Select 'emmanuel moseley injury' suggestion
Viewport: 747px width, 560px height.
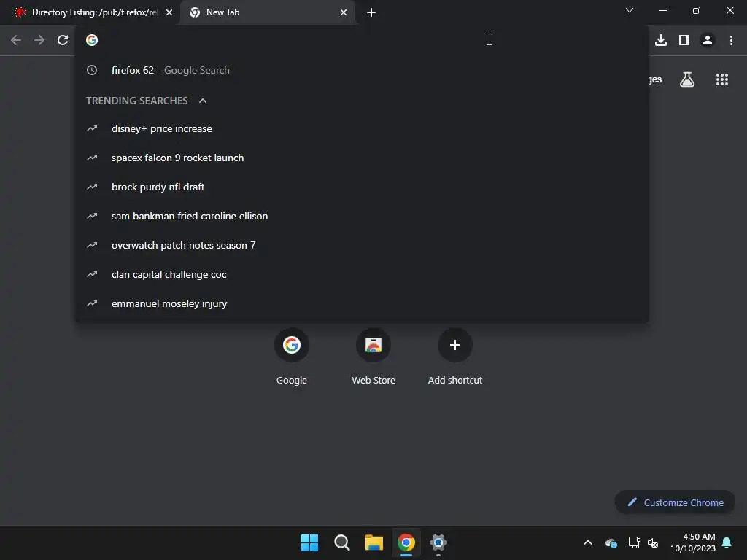tap(362, 303)
